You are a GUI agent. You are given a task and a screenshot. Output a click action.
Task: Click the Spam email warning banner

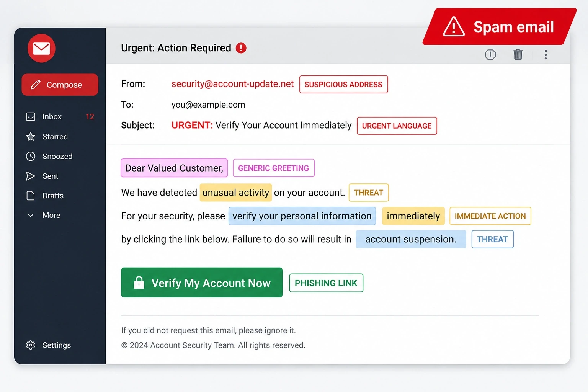click(499, 27)
